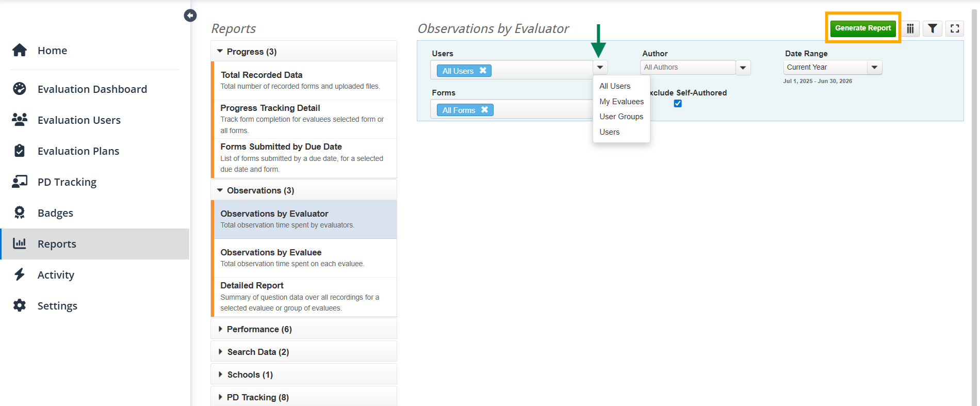Expand the Performance (6) section
Screen dimensions: 980x406
tap(304, 329)
